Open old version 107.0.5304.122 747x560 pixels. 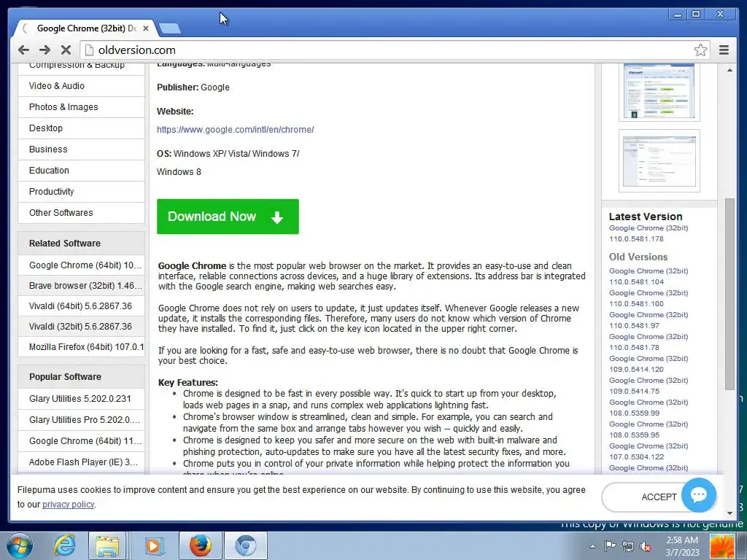coord(649,451)
